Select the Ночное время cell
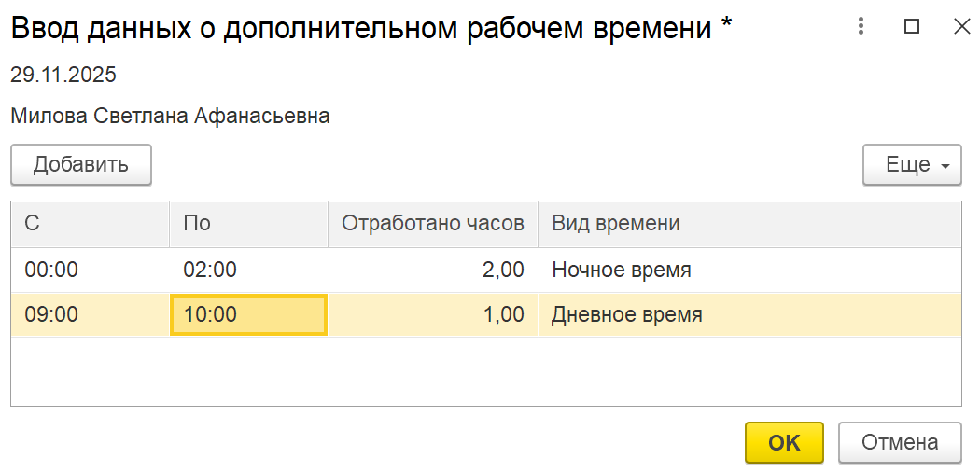The width and height of the screenshot is (980, 472). [x=622, y=271]
